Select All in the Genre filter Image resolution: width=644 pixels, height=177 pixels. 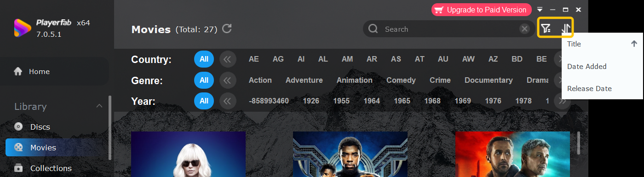coord(204,80)
